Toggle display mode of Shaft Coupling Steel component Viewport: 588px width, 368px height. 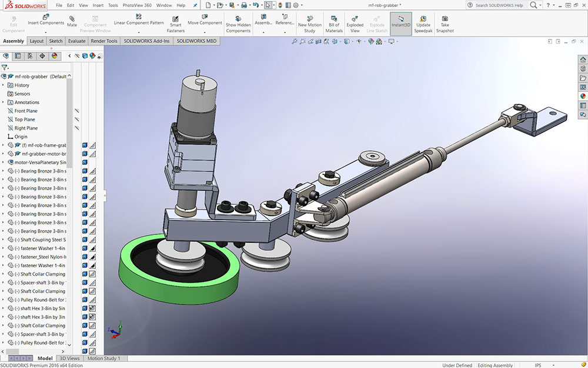[93, 240]
